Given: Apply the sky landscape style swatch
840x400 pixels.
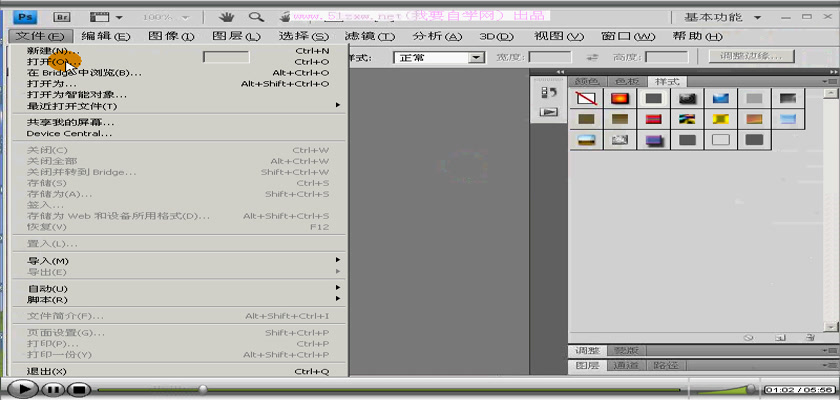Looking at the screenshot, I should [x=586, y=140].
